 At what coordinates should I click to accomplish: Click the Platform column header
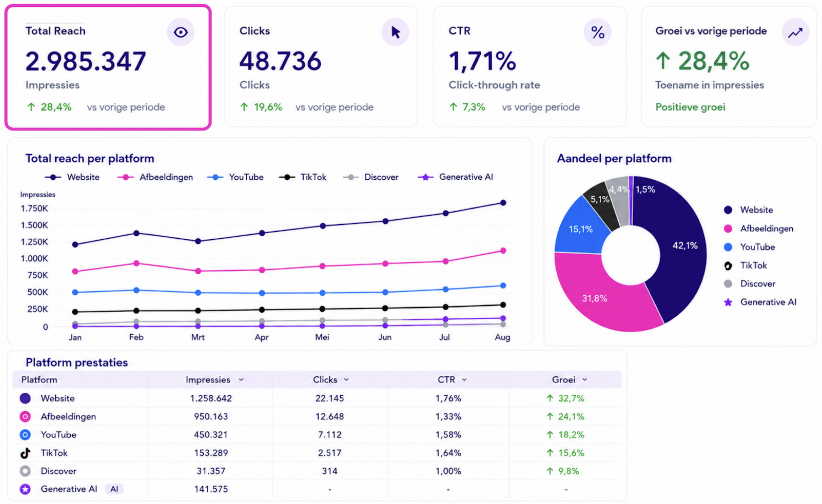click(x=39, y=380)
